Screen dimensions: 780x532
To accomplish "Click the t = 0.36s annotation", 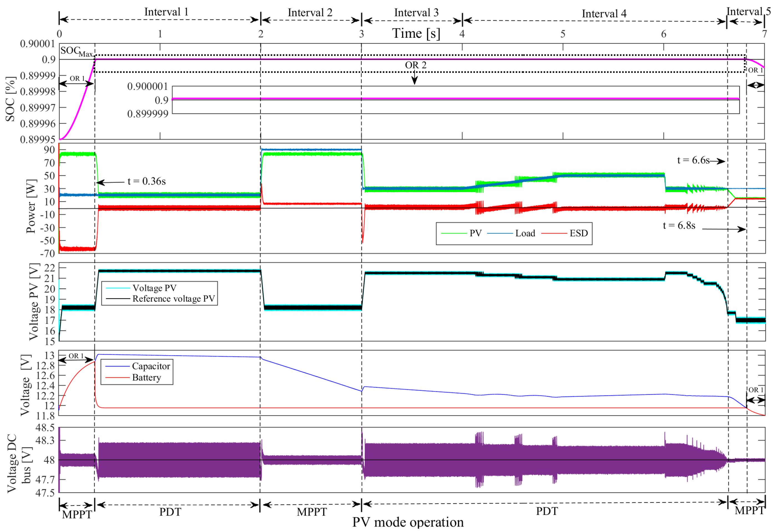I will (x=147, y=181).
